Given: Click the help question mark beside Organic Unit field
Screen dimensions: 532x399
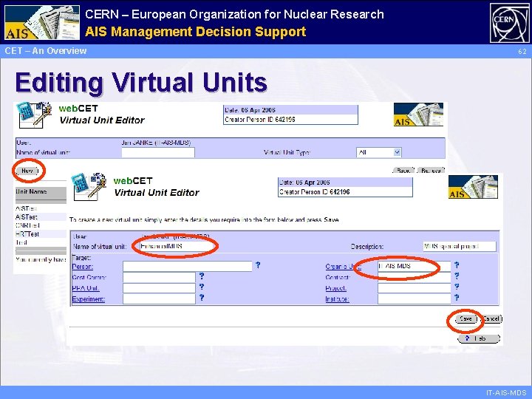Looking at the screenshot, I should [x=457, y=265].
